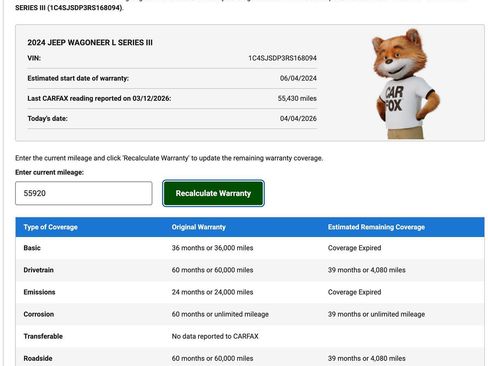Select today's date value 04/04/2026

click(x=298, y=118)
